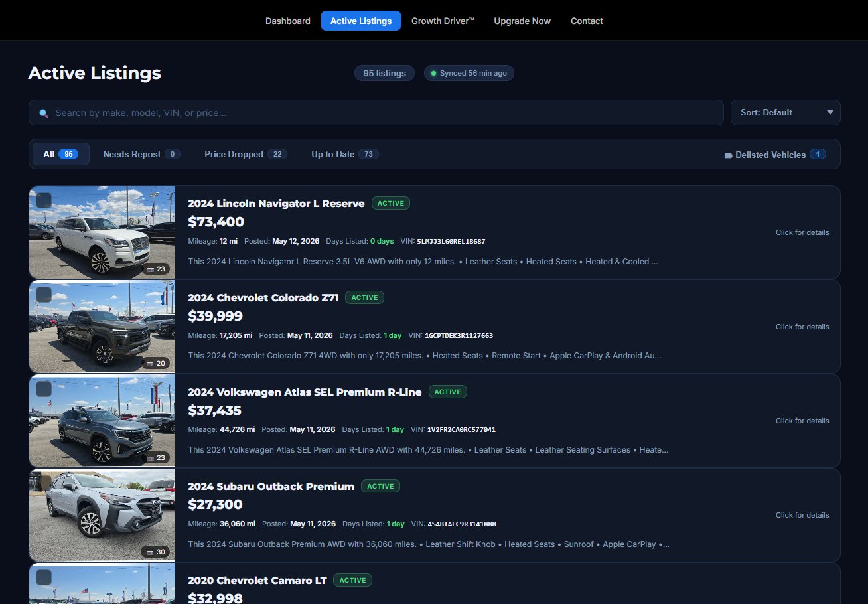Click the ACTIVE badge on Lincoln Navigator
Viewport: 868px width, 604px height.
tap(391, 203)
